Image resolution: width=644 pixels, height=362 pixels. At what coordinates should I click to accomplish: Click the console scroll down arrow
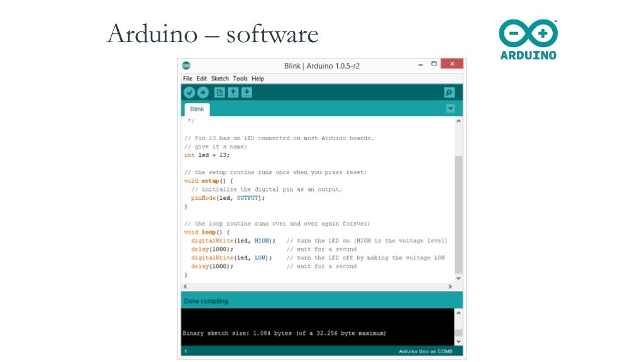coord(458,341)
